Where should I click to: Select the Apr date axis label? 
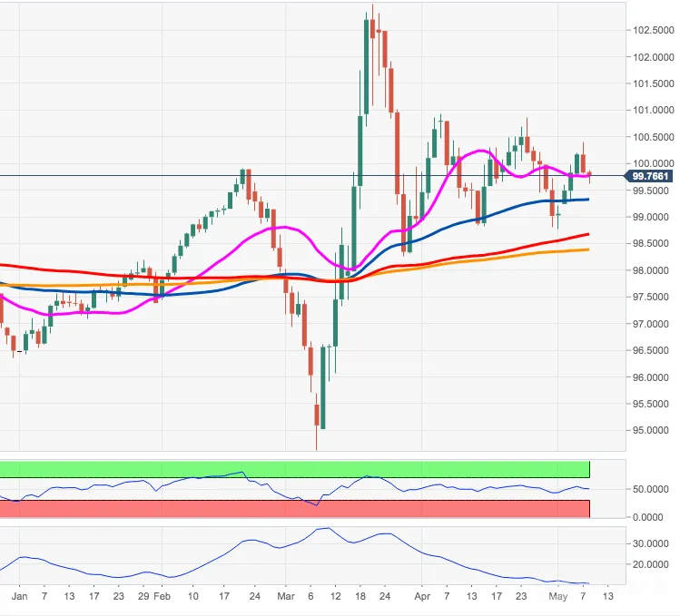422,596
